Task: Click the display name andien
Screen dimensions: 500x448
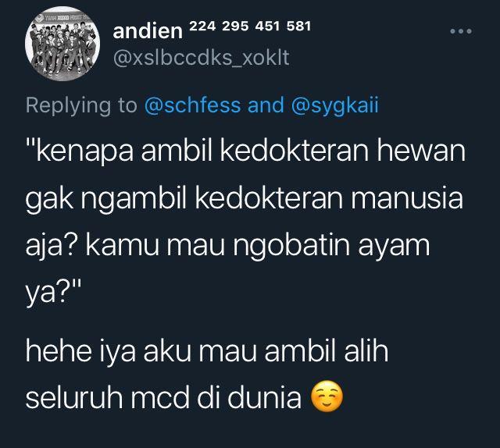Action: 148,31
